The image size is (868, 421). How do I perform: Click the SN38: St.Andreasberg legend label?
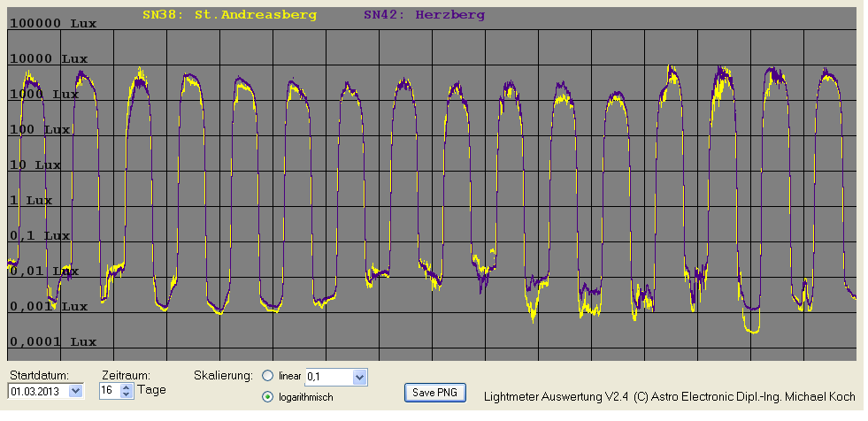point(230,16)
